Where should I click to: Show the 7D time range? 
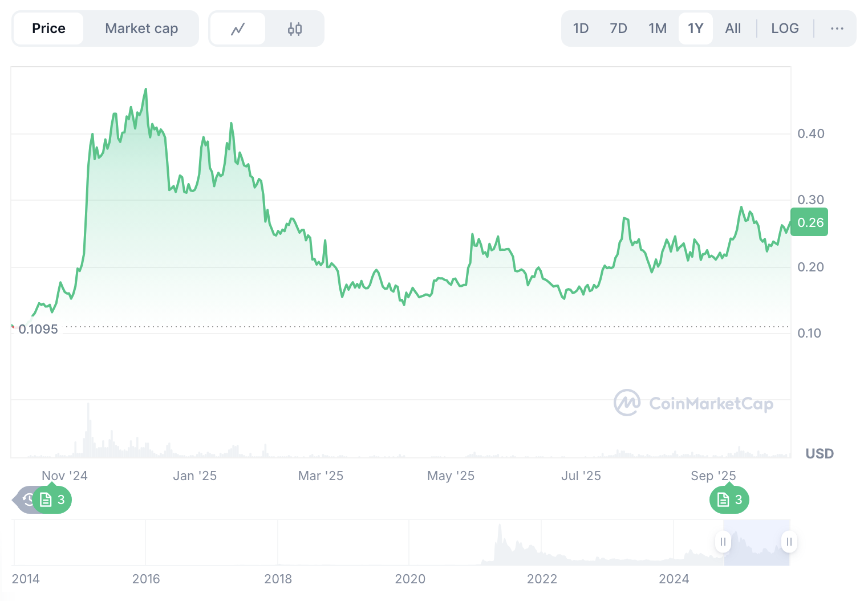point(618,29)
